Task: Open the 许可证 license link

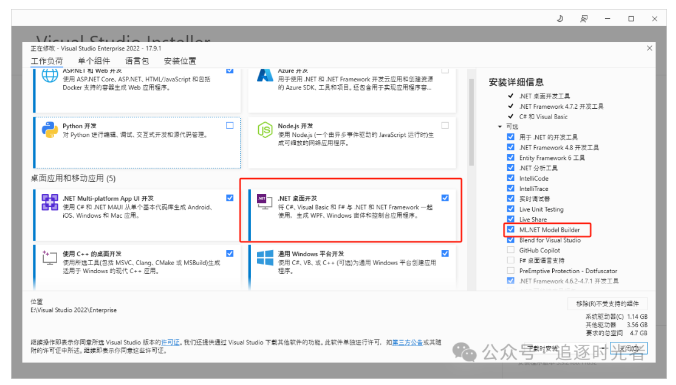Action: (170, 342)
